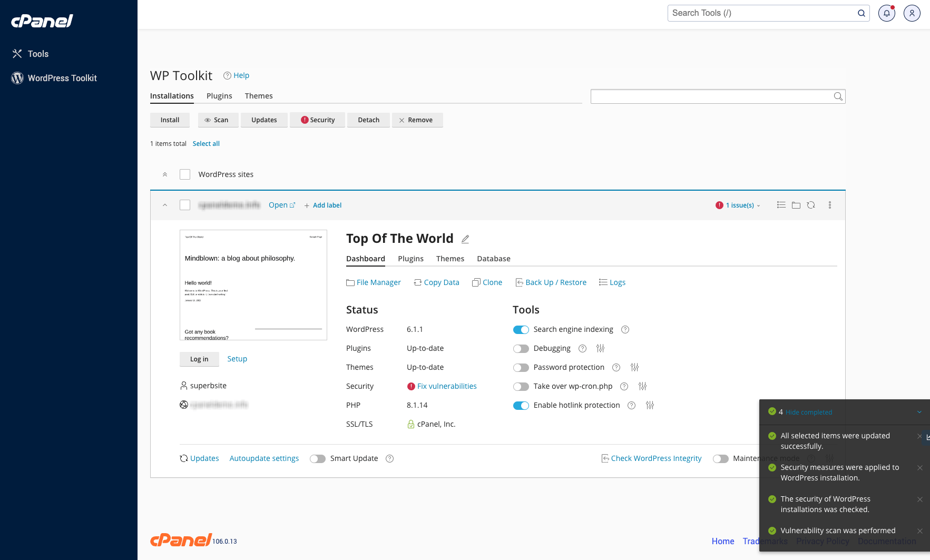This screenshot has height=560, width=930.
Task: Open the notifications bell
Action: coord(887,13)
